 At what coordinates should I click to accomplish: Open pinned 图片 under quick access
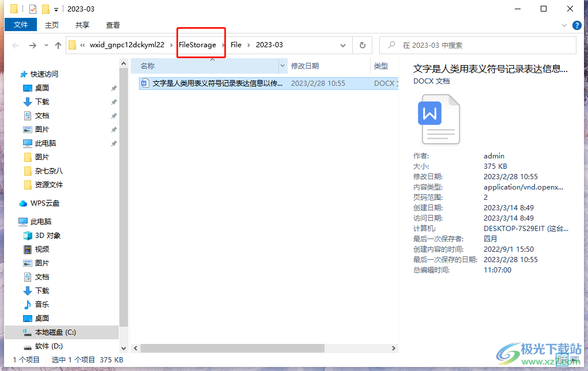[42, 130]
